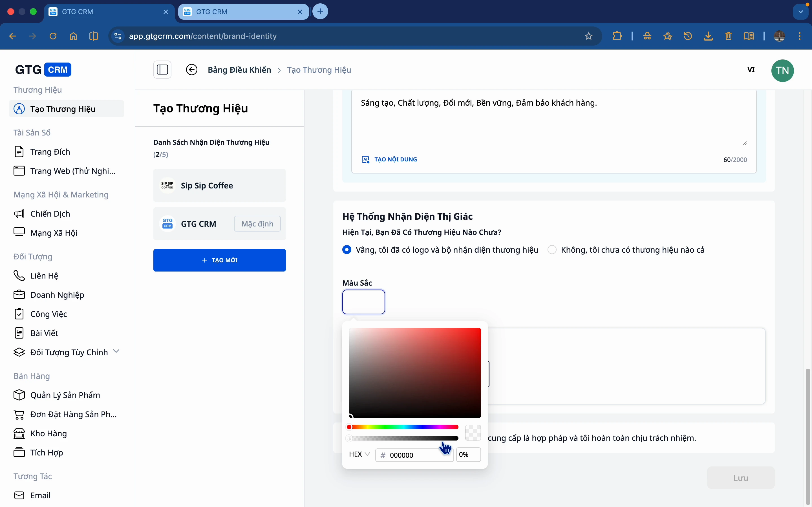The image size is (812, 507).
Task: Click the rainbow hue slider
Action: pyautogui.click(x=404, y=427)
